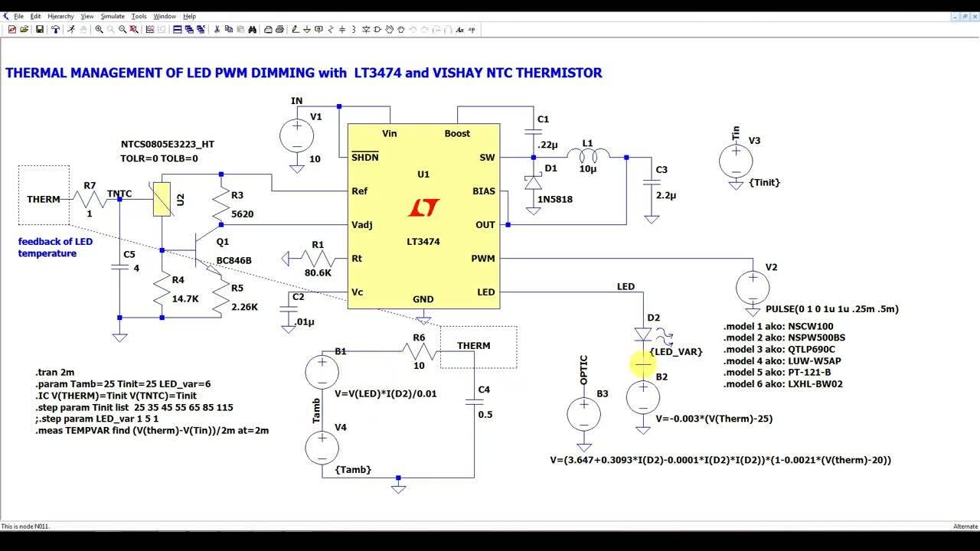Click the '{LED_VAR}' diode value

[676, 352]
